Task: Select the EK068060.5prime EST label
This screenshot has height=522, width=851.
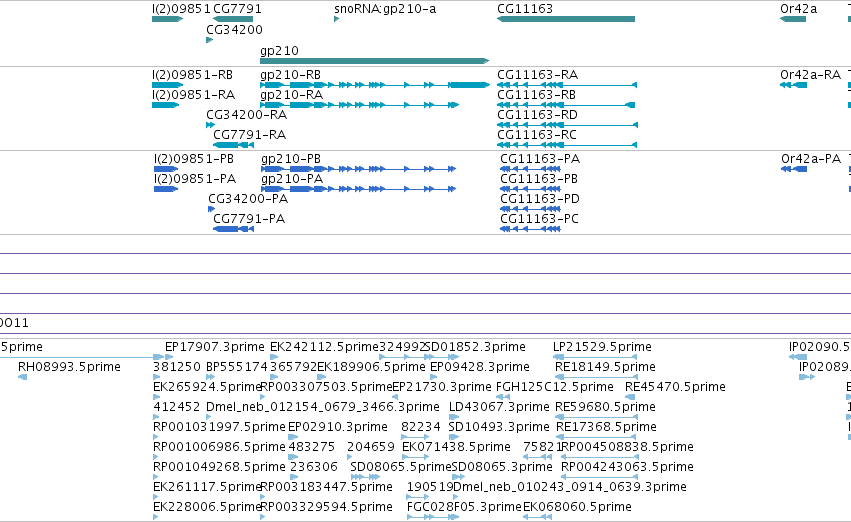Action: point(577,507)
